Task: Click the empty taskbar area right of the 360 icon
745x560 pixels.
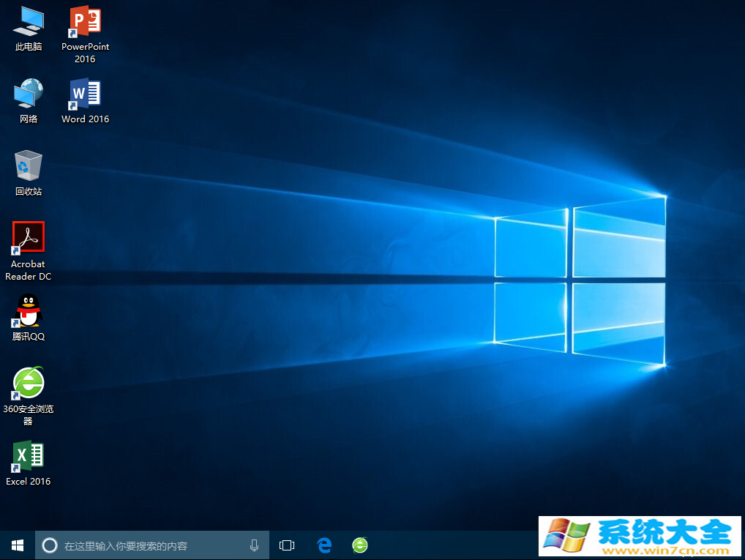Action: point(454,545)
